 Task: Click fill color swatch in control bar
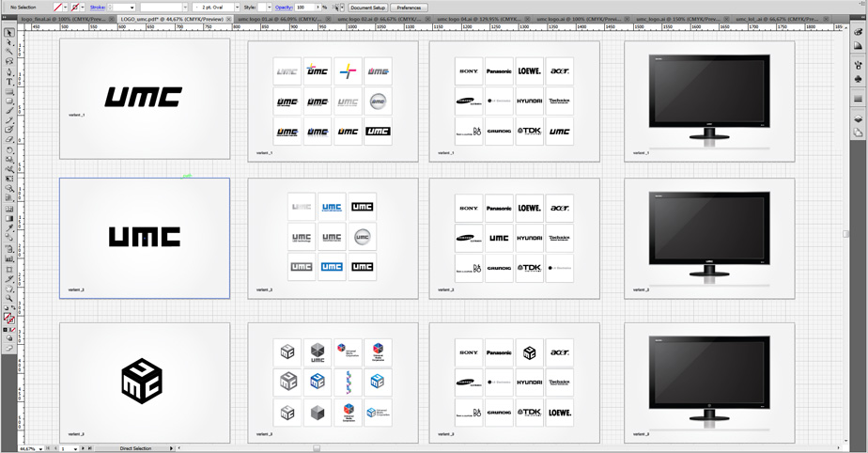[x=57, y=8]
